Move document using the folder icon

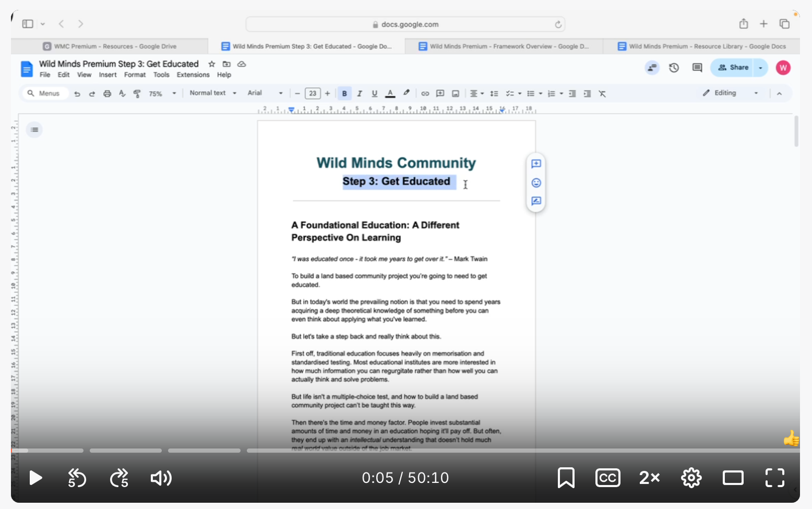click(x=226, y=64)
